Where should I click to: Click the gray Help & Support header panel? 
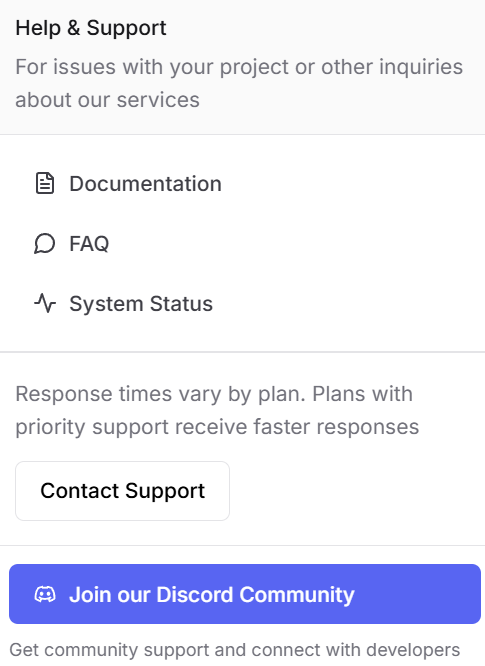click(242, 67)
